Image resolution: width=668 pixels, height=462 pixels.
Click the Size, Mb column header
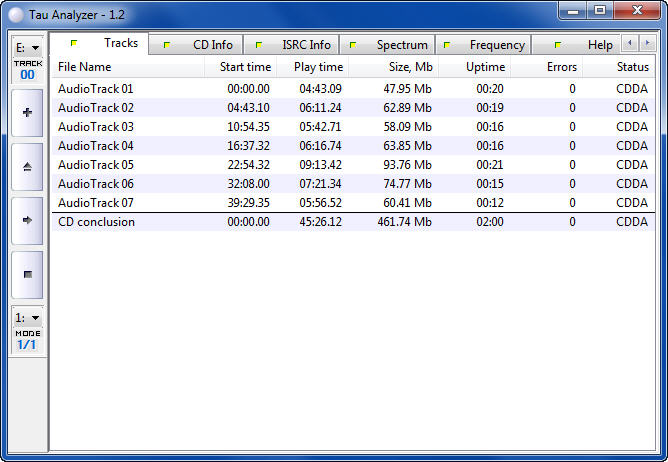[410, 67]
